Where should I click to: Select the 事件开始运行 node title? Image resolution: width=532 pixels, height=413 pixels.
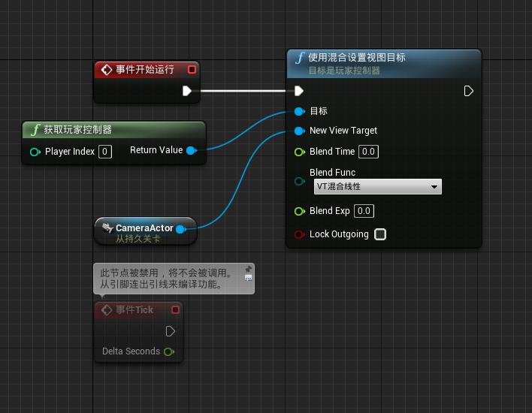click(145, 70)
